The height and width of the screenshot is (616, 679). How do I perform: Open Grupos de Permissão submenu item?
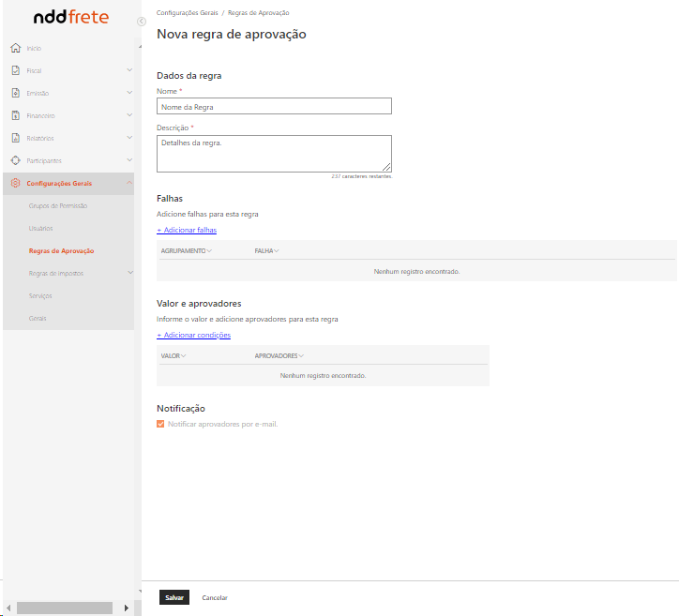click(x=58, y=206)
